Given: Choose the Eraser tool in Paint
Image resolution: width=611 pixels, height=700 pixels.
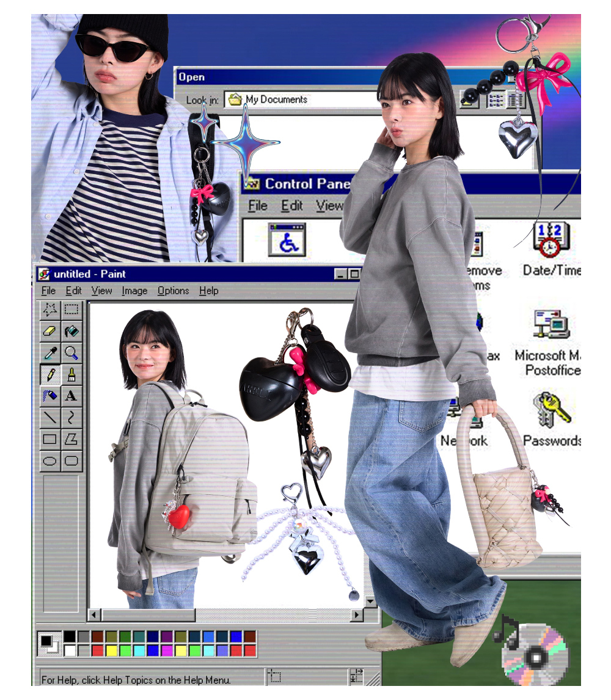Looking at the screenshot, I should 50,331.
